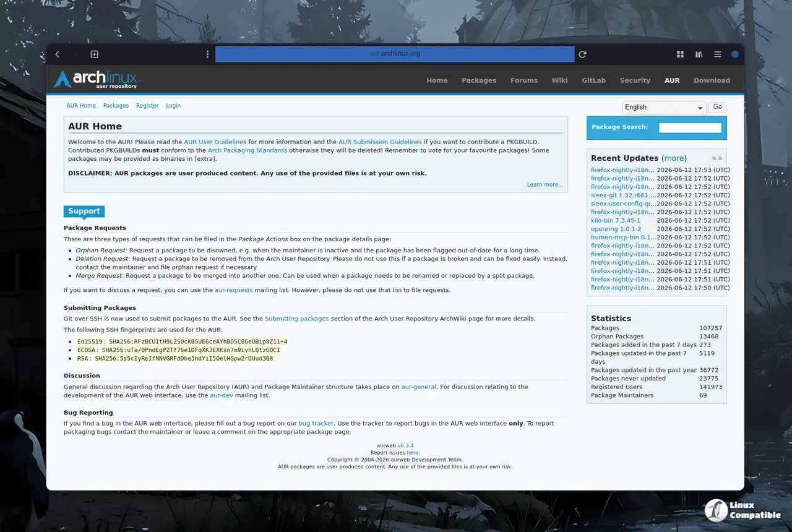Click the Register link
The image size is (792, 532).
click(x=147, y=106)
